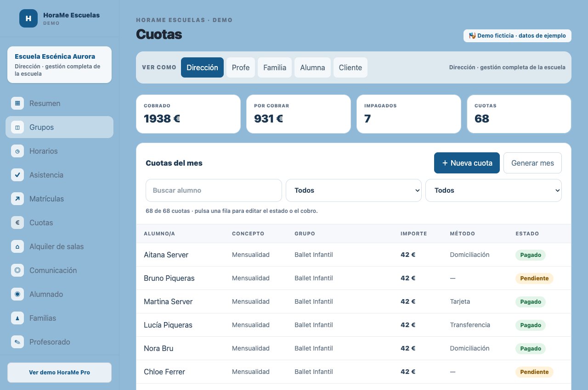Image resolution: width=588 pixels, height=390 pixels.
Task: Open Bruno Piqueras's fee row
Action: (x=354, y=278)
